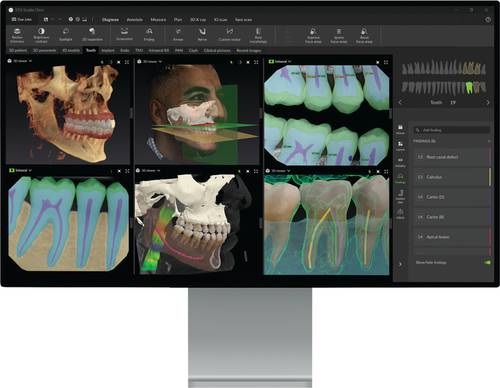The image size is (500, 388).
Task: Maximize the transparent teeth 3D viewer panel
Action: [x=386, y=171]
